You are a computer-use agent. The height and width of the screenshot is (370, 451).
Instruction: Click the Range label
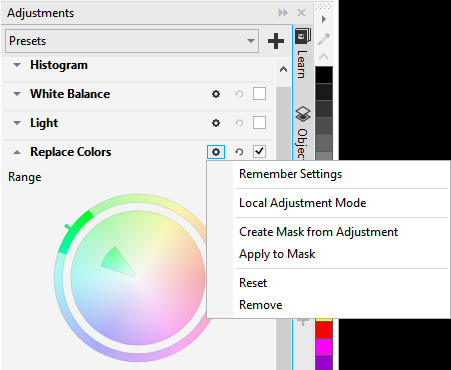pos(25,177)
